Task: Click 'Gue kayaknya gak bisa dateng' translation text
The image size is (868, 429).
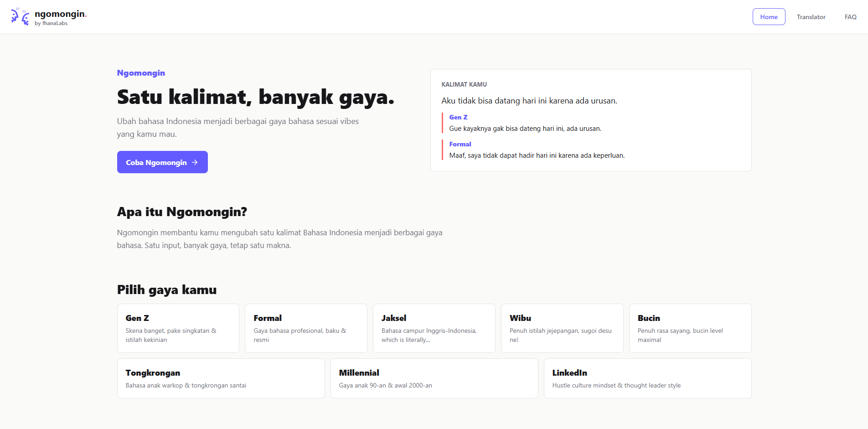Action: pos(525,129)
